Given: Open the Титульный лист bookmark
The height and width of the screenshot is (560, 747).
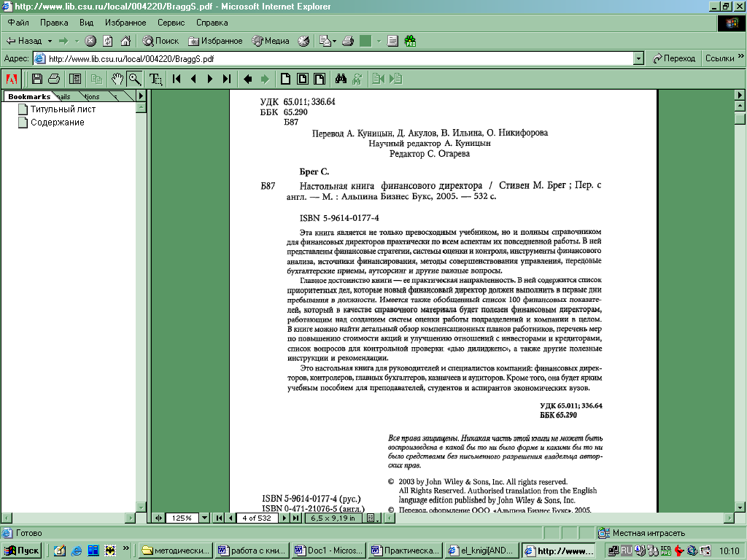Looking at the screenshot, I should [x=63, y=109].
